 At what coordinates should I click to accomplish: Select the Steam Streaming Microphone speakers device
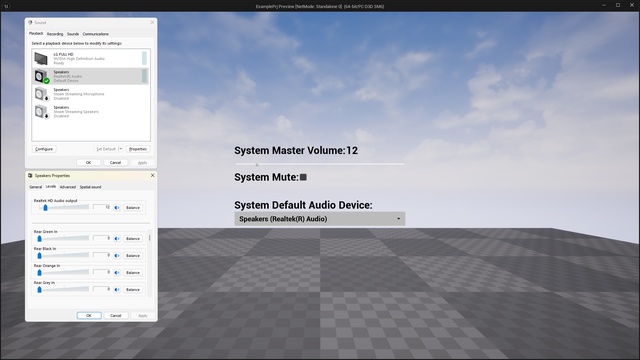coord(90,94)
